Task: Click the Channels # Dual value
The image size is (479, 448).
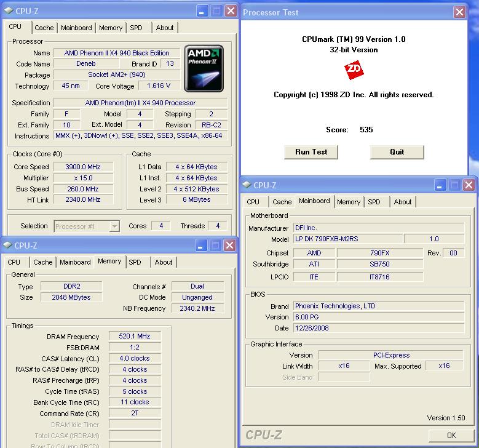Action: [197, 286]
